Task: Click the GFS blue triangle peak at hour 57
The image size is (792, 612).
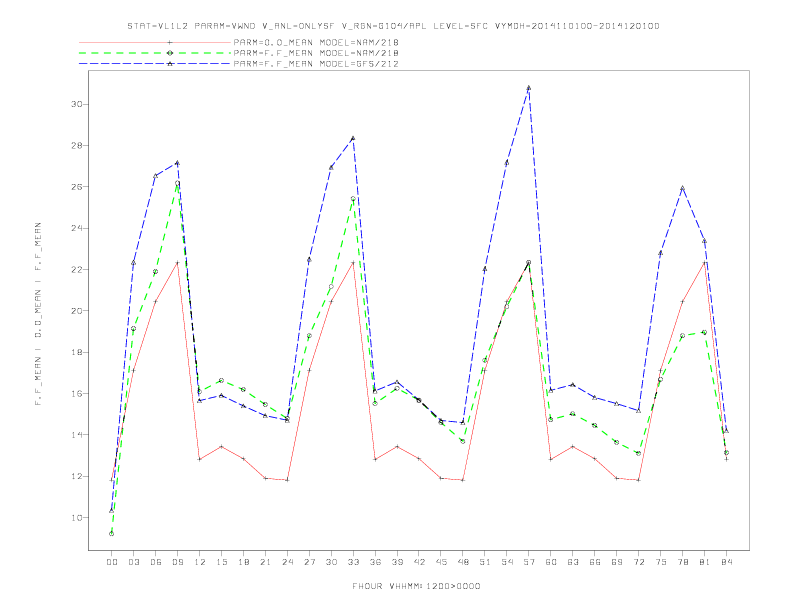Action: pyautogui.click(x=529, y=88)
